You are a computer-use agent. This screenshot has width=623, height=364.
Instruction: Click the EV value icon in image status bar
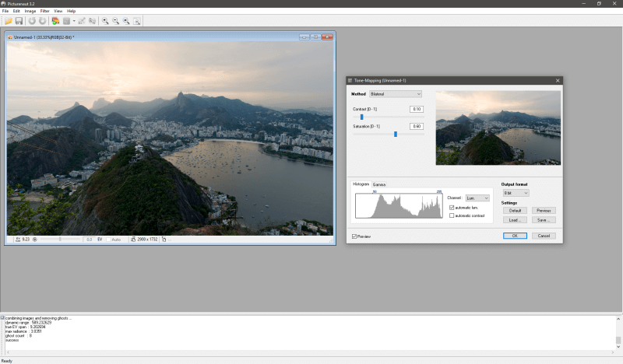[x=18, y=240]
